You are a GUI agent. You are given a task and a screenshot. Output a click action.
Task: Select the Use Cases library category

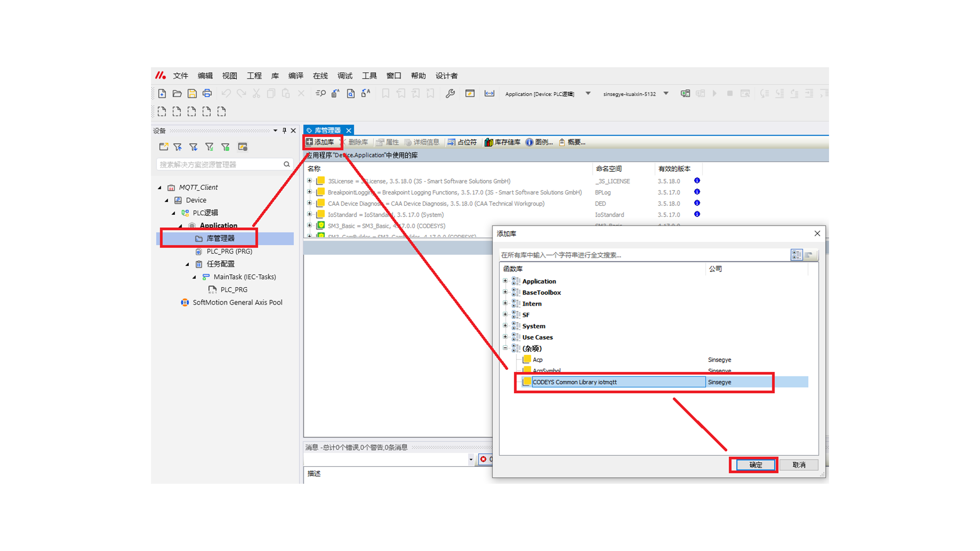(x=537, y=337)
